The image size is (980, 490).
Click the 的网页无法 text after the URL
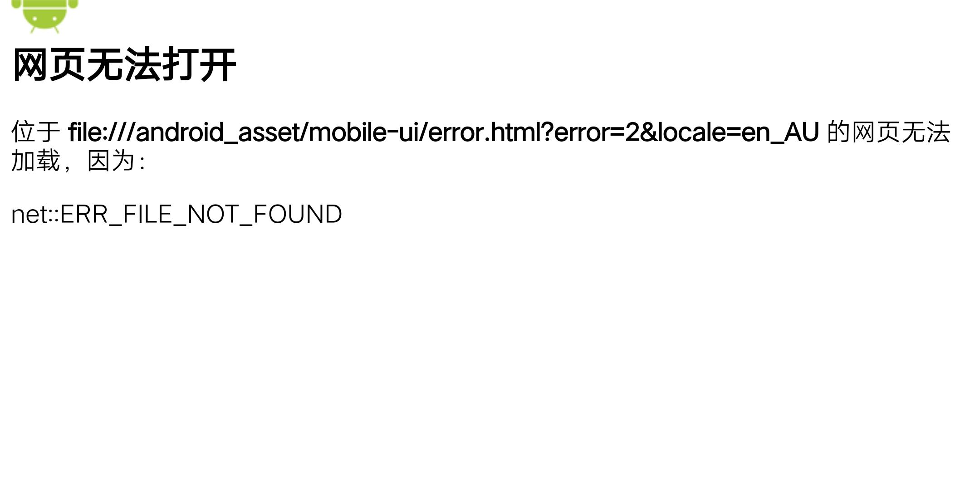pos(889,132)
